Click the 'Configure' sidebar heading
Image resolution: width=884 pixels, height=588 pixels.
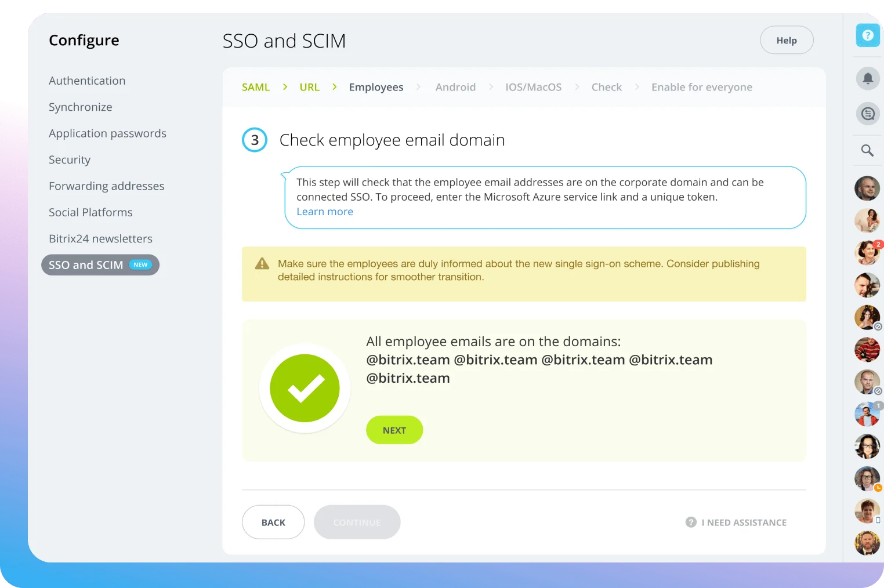[x=84, y=41]
